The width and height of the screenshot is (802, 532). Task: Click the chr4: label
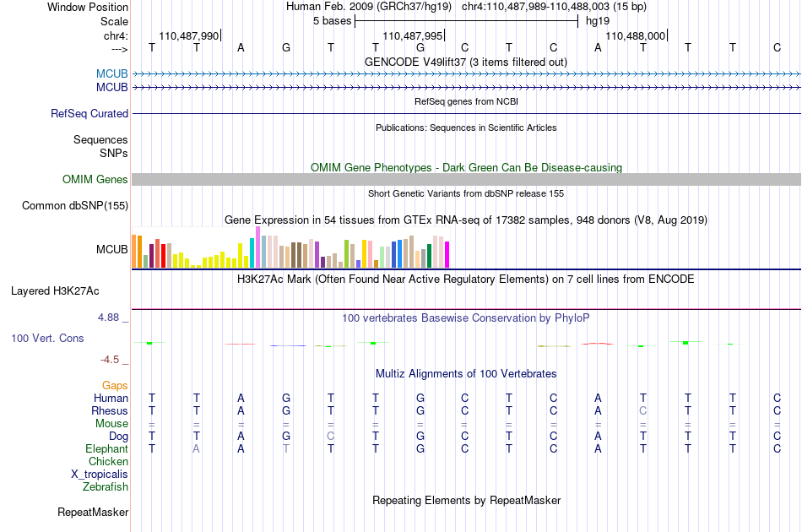coord(117,35)
